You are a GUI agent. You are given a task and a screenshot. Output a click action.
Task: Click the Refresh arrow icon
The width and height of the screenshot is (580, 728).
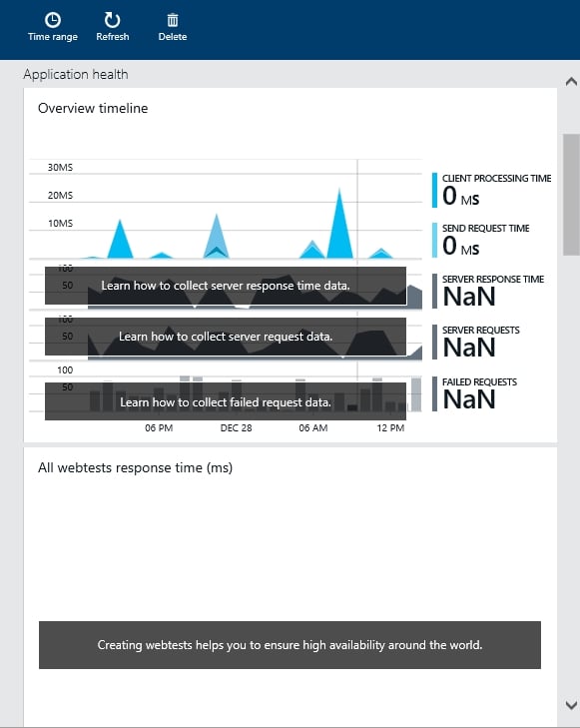112,20
